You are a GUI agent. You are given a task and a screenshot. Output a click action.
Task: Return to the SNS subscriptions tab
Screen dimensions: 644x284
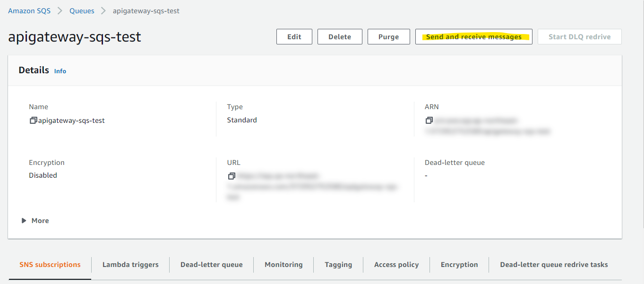tap(49, 265)
